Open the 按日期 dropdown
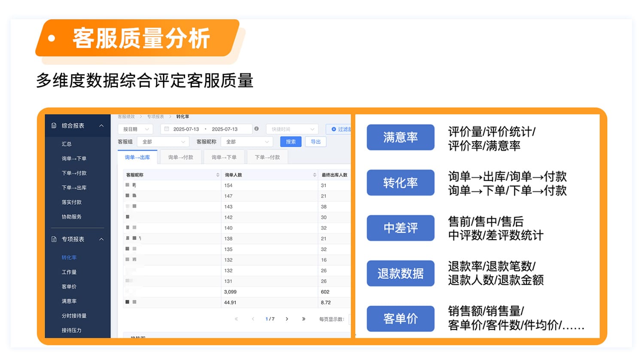This screenshot has width=644, height=356. [135, 129]
